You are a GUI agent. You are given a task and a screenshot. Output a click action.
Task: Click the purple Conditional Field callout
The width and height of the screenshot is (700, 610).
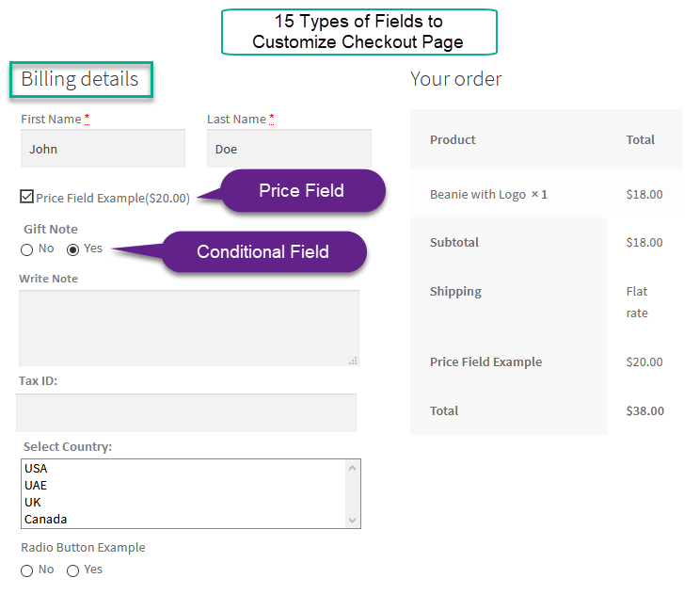coord(262,252)
